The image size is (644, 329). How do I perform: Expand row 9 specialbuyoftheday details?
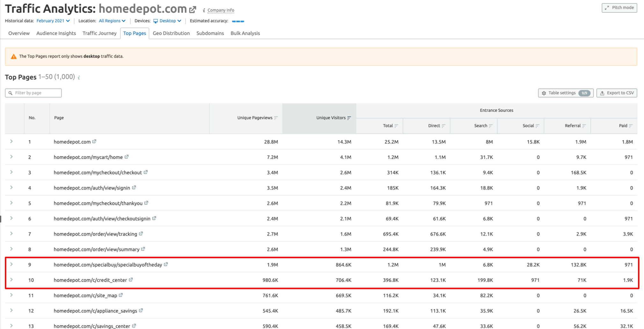[x=11, y=264]
